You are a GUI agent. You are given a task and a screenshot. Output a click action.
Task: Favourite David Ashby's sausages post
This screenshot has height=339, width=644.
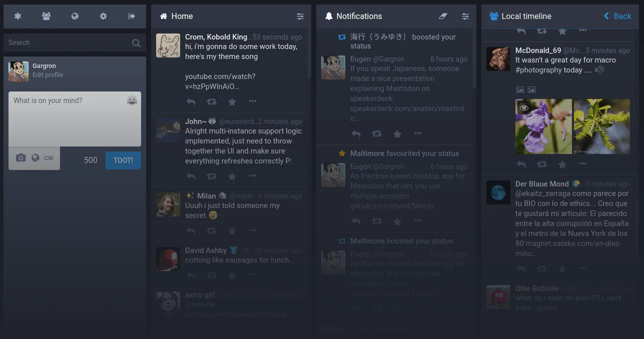coord(232,275)
